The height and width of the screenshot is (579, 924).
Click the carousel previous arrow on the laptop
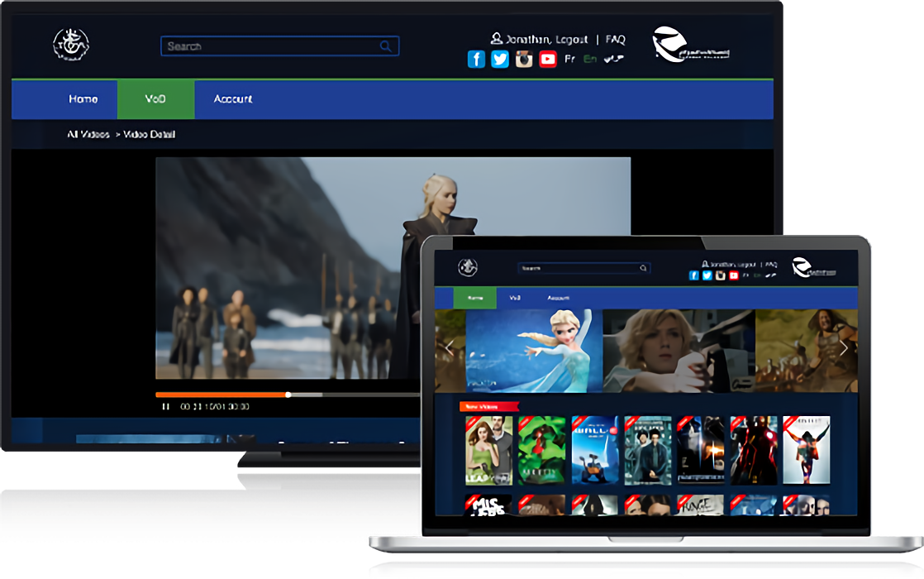coord(449,348)
